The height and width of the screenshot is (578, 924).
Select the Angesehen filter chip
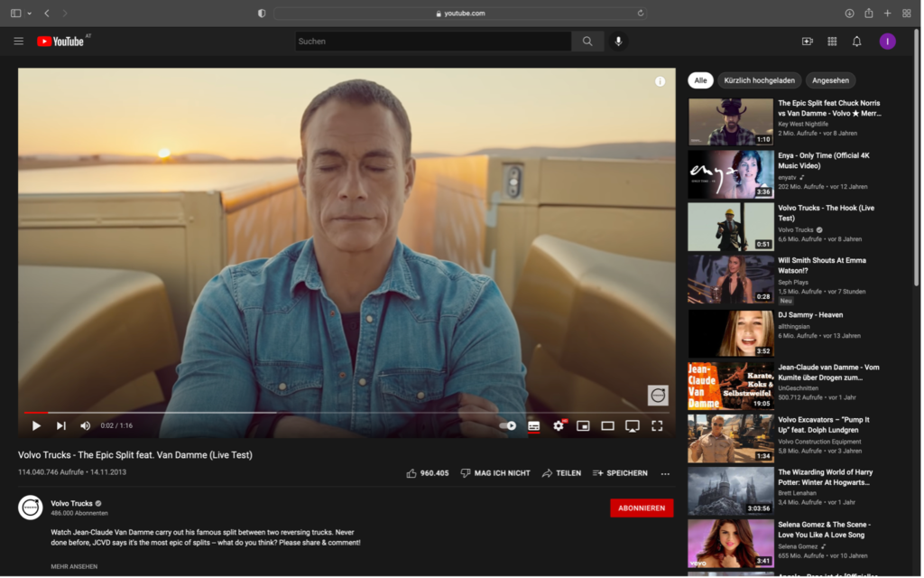(831, 80)
